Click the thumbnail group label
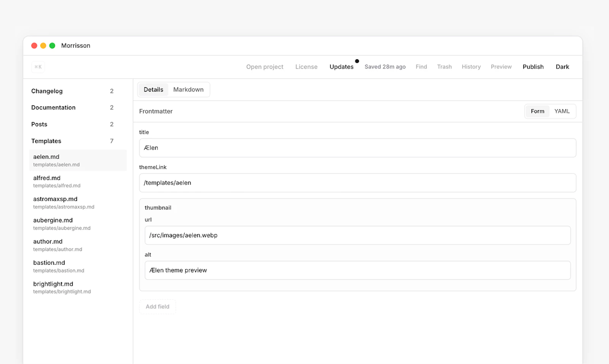Image resolution: width=609 pixels, height=364 pixels. [158, 208]
